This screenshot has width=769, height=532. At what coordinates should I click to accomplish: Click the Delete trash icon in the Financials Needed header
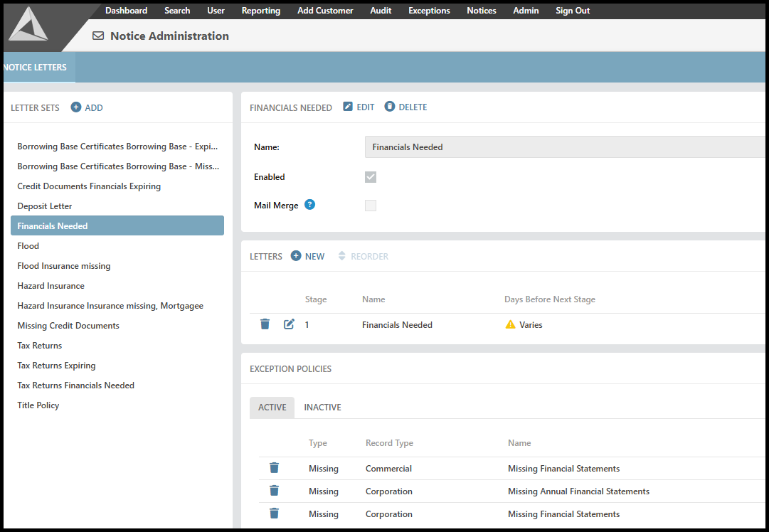click(x=390, y=107)
